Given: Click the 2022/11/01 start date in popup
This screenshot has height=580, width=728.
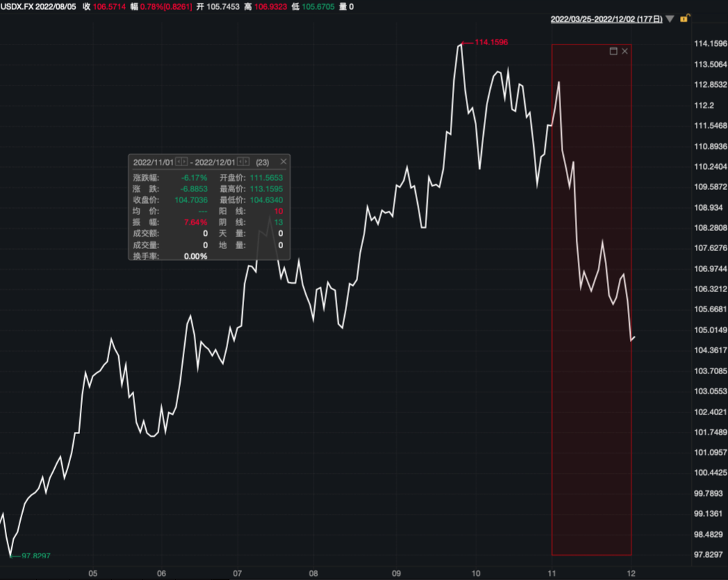Looking at the screenshot, I should click(x=153, y=162).
